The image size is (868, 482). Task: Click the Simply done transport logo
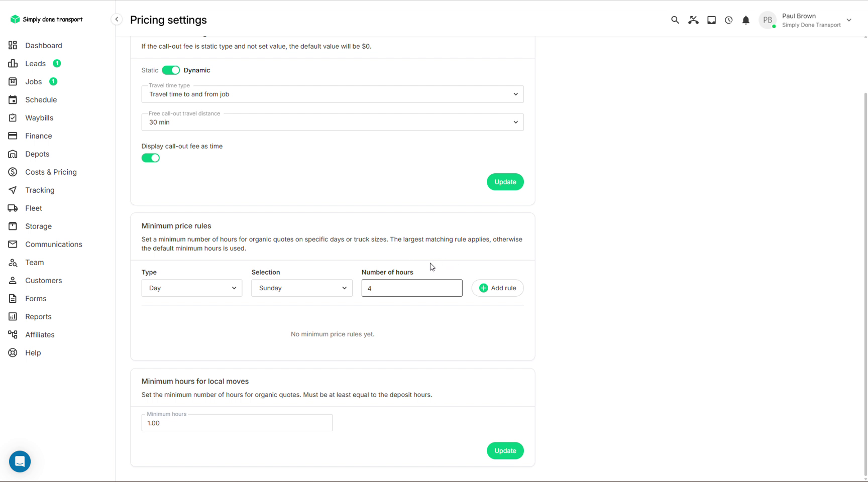coord(46,19)
